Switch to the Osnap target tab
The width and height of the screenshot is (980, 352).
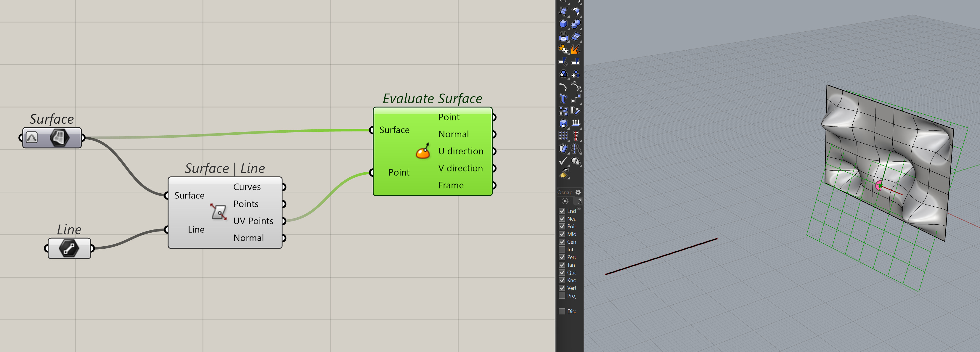pyautogui.click(x=565, y=201)
